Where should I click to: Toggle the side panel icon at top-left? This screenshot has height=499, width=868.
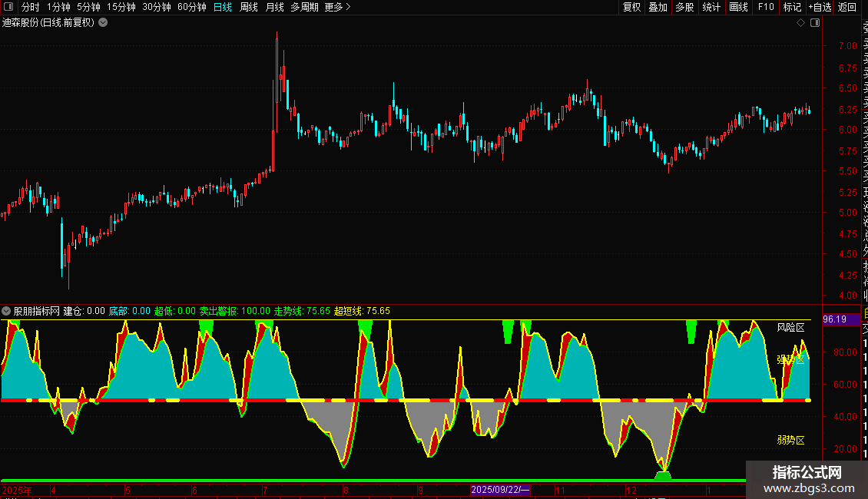click(8, 7)
